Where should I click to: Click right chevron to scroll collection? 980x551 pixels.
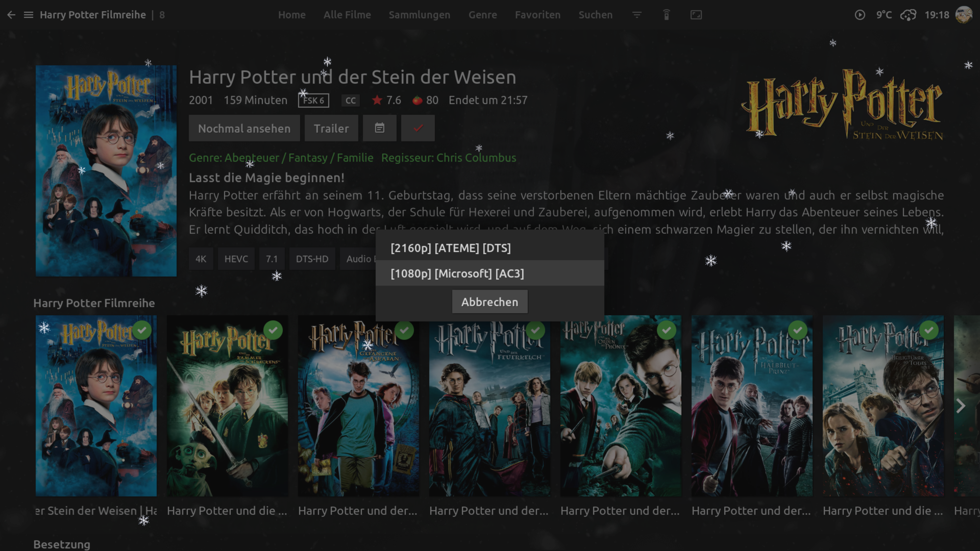961,406
